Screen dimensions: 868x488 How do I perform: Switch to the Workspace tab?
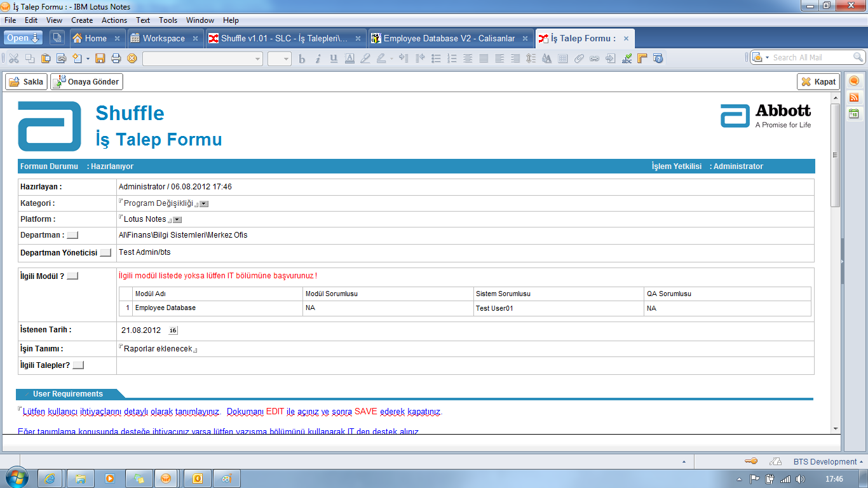[x=164, y=38]
